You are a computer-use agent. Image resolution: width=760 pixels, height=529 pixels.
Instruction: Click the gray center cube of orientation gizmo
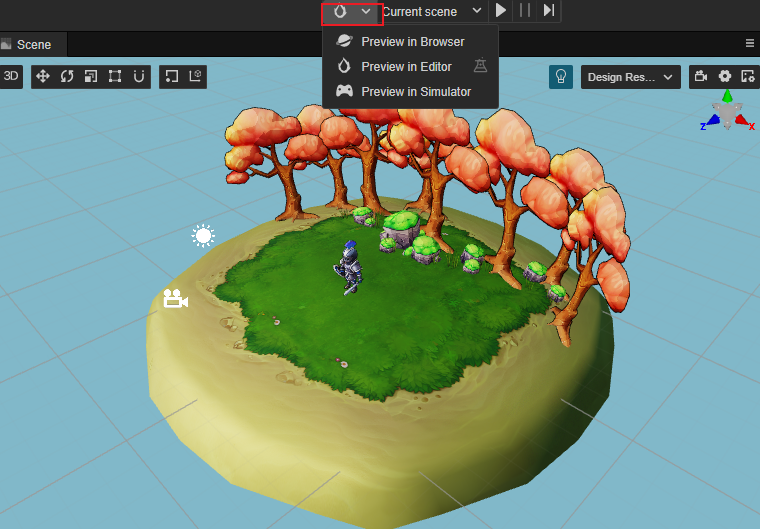pyautogui.click(x=727, y=113)
